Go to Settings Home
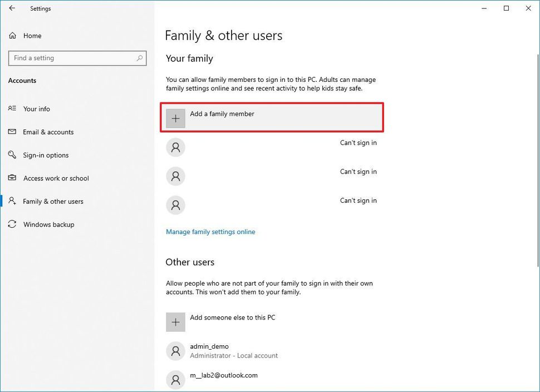This screenshot has height=392, width=540. [x=32, y=36]
